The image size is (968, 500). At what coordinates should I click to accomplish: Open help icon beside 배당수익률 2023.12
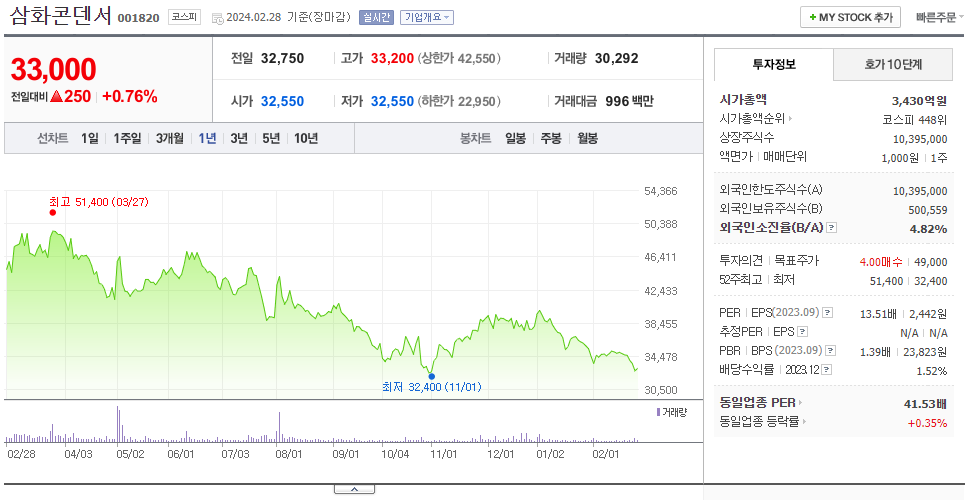click(x=827, y=370)
